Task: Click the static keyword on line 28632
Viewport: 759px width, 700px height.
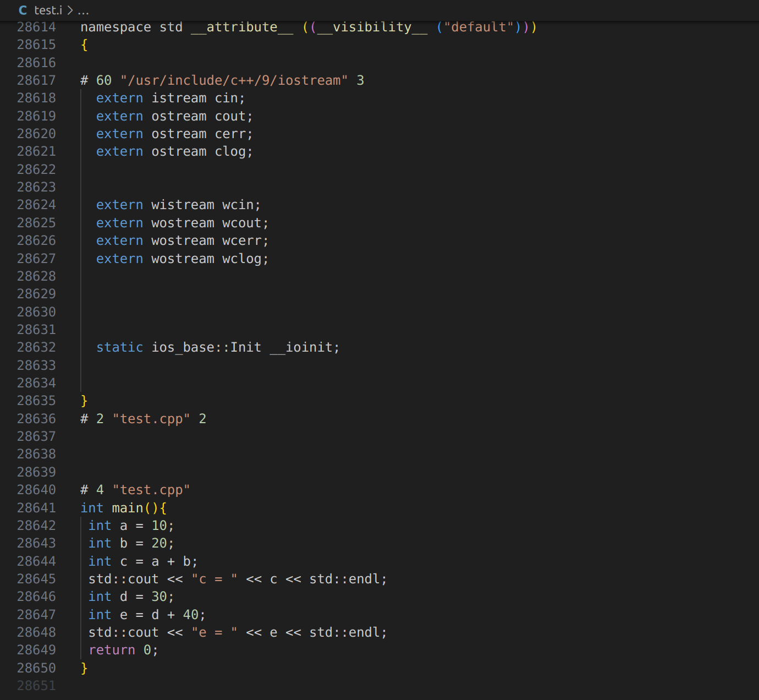Action: point(119,347)
